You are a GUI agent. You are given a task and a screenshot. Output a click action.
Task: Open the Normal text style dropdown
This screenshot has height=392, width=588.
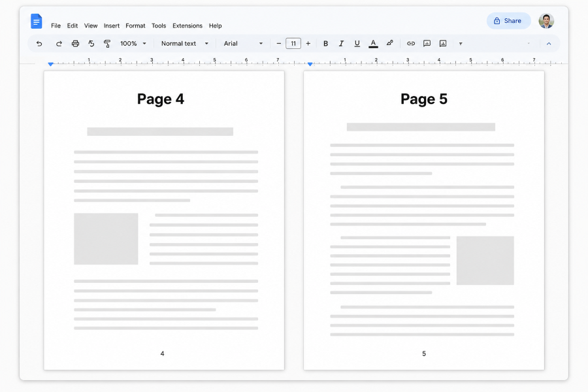pos(184,44)
